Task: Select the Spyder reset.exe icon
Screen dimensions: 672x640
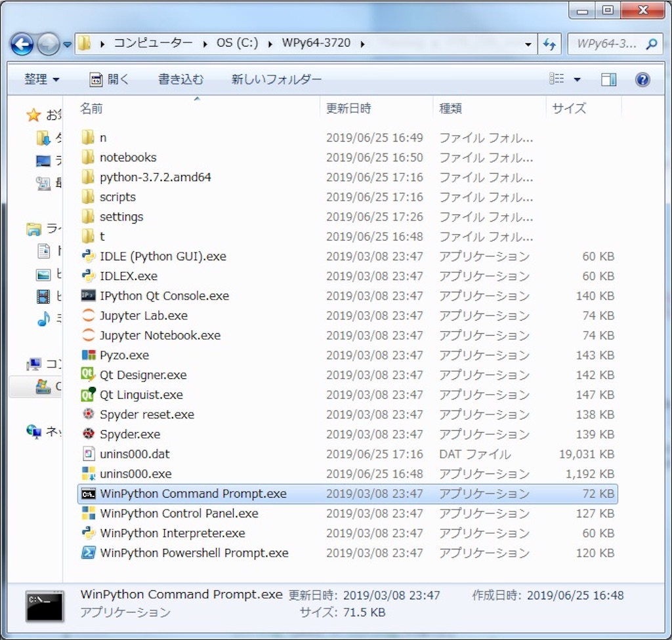Action: pyautogui.click(x=88, y=414)
